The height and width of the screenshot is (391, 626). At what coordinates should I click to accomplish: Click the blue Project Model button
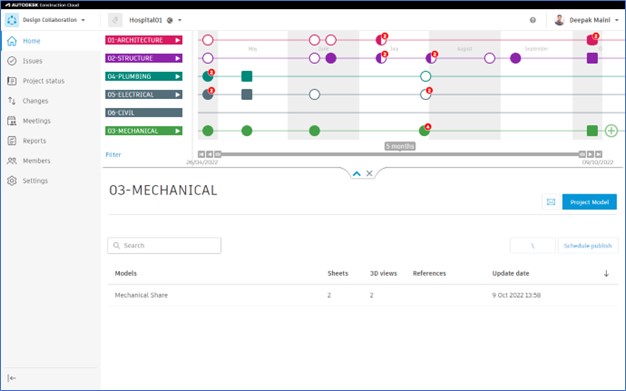[589, 202]
